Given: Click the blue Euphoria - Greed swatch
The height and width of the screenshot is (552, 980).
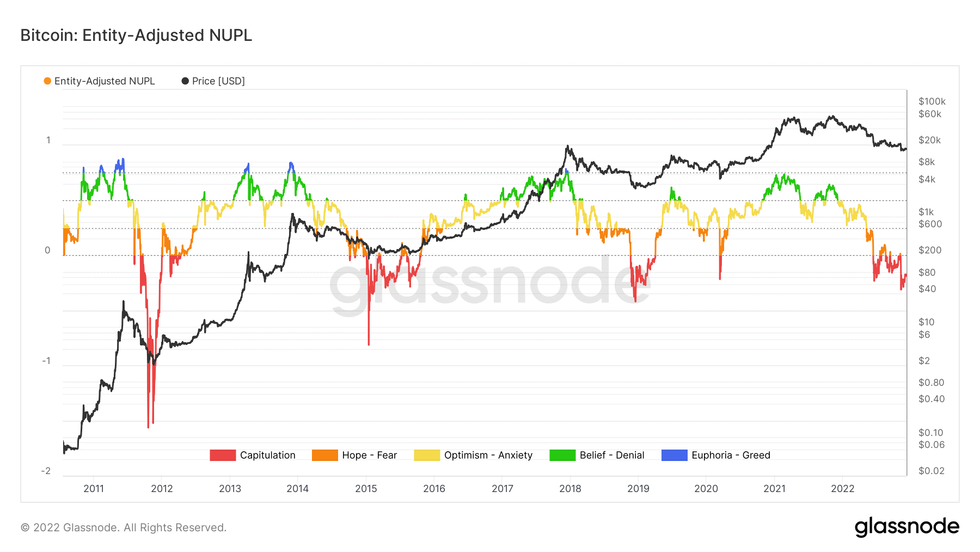Looking at the screenshot, I should coord(675,455).
